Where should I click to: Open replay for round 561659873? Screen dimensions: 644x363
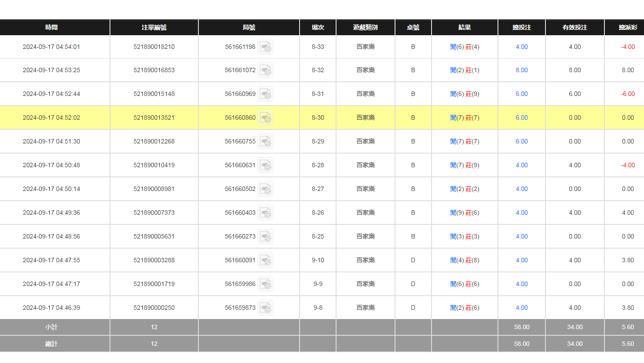(265, 308)
